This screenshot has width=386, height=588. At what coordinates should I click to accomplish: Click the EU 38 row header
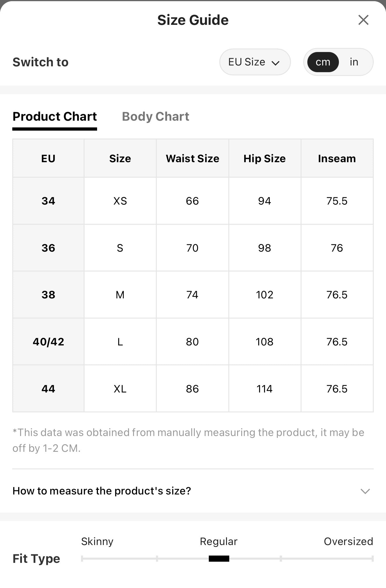[48, 295]
